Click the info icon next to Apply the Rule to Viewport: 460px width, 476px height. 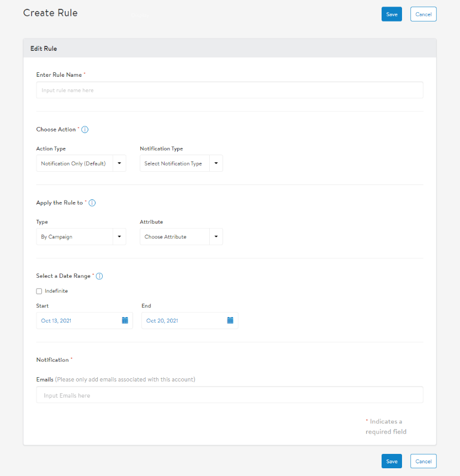pos(92,203)
